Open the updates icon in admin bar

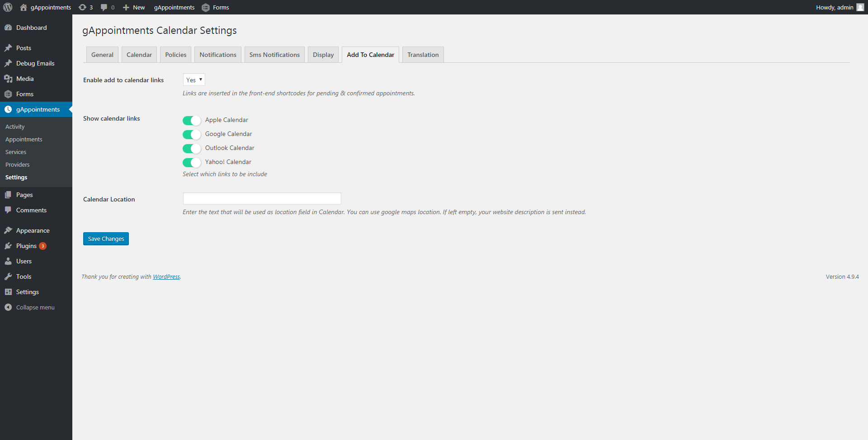point(82,7)
